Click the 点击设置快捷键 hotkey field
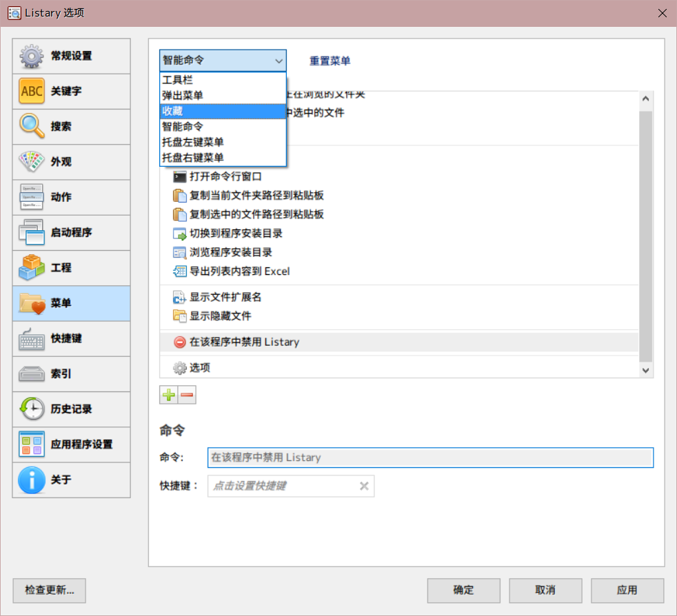 [x=291, y=486]
